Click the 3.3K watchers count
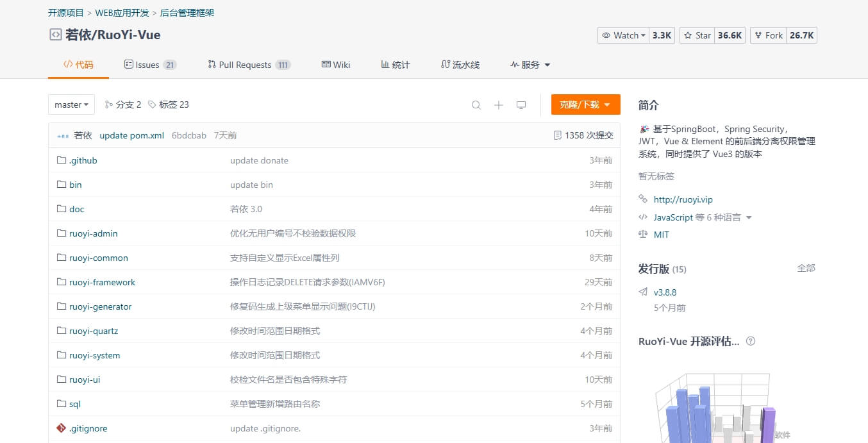 tap(662, 35)
